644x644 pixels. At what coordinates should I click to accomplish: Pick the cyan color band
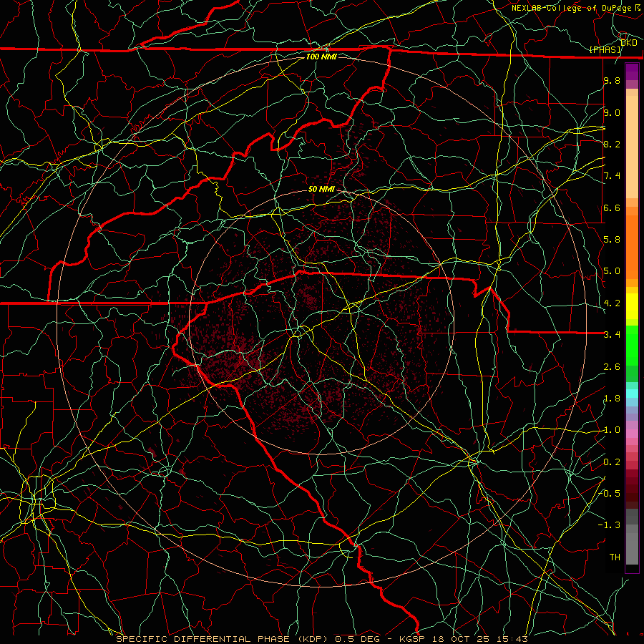click(x=632, y=394)
